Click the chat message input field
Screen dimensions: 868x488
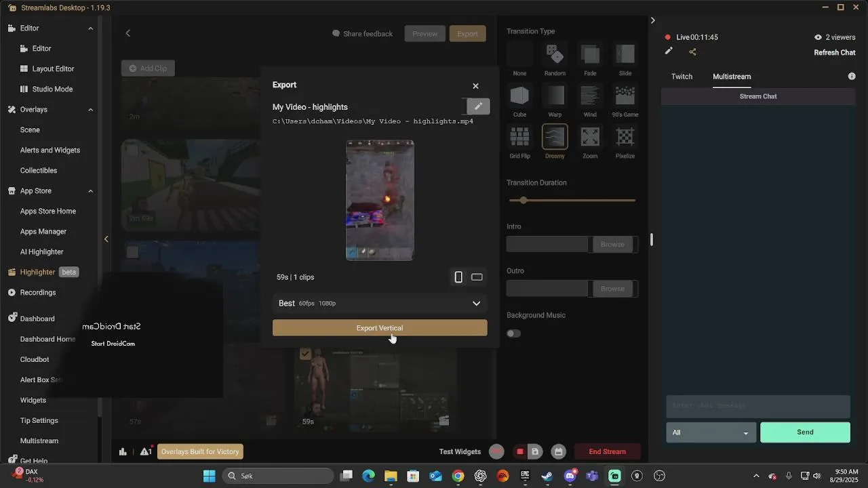pyautogui.click(x=757, y=406)
